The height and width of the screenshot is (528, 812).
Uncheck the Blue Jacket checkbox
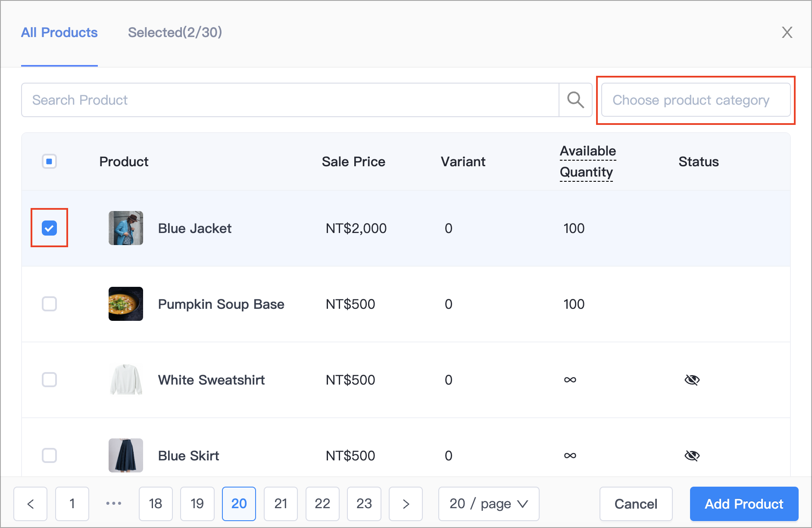[x=49, y=228]
